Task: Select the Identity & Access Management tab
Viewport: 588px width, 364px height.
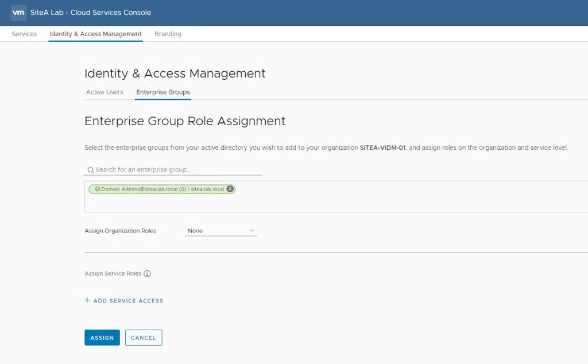Action: 95,34
